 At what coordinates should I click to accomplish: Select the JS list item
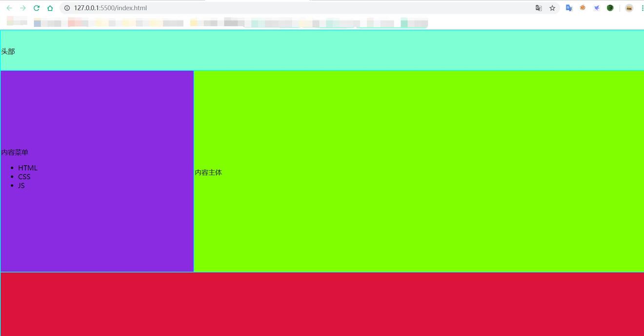coord(21,186)
